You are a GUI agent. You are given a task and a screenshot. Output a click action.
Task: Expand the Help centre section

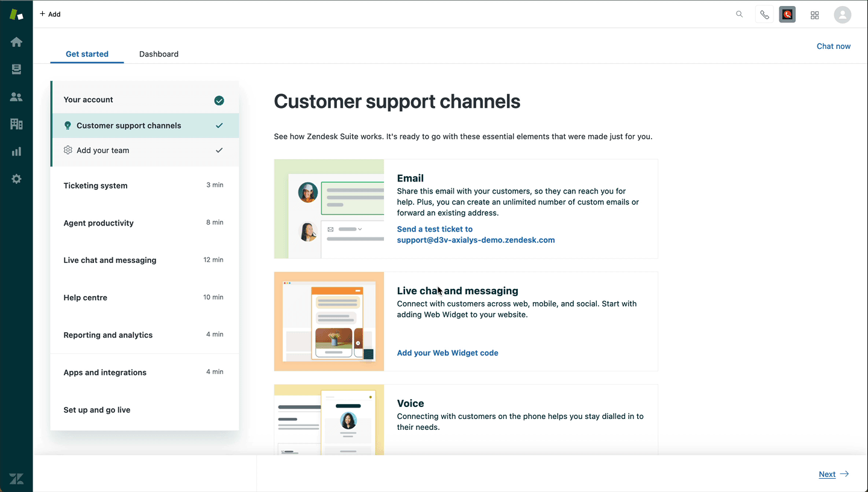[145, 298]
